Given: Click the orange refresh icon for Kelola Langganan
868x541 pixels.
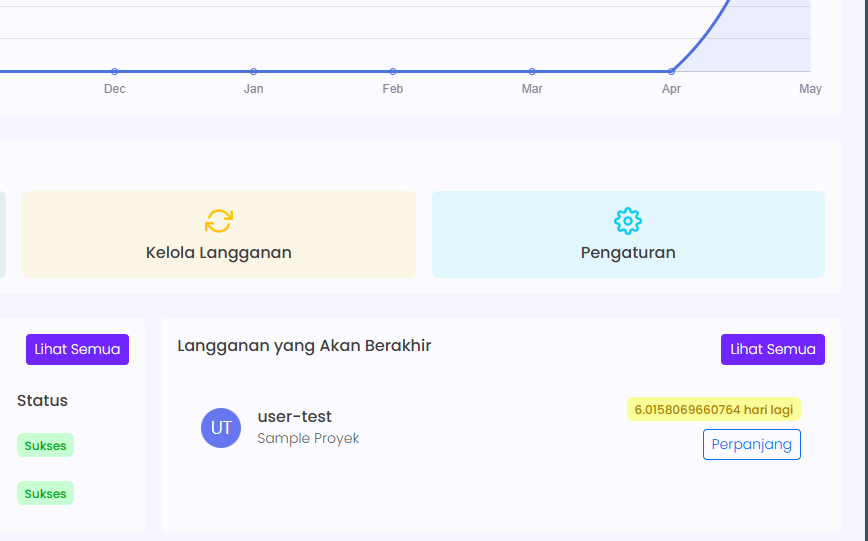Looking at the screenshot, I should tap(219, 221).
